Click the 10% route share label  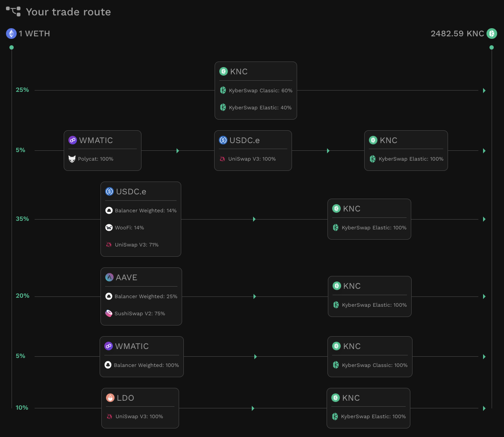pos(22,408)
